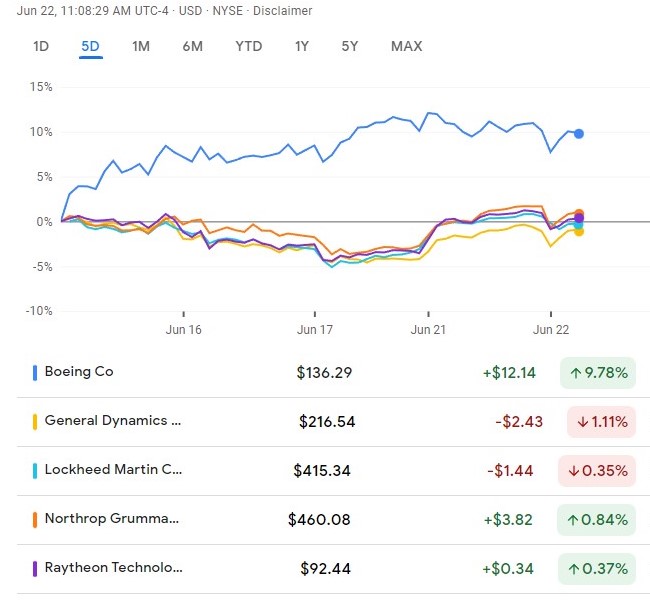Viewport: 650px width, 602px height.
Task: Open the YTD range tab
Action: coord(249,46)
